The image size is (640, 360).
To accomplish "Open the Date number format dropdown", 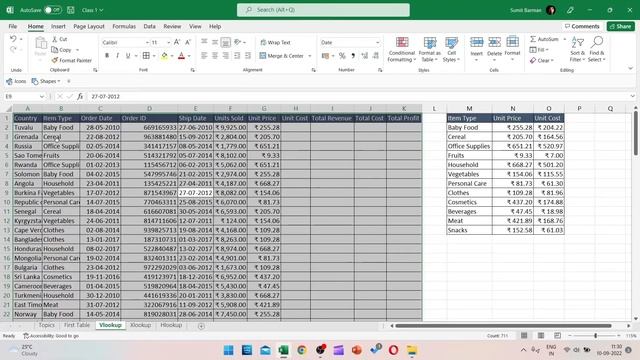I will [x=377, y=42].
